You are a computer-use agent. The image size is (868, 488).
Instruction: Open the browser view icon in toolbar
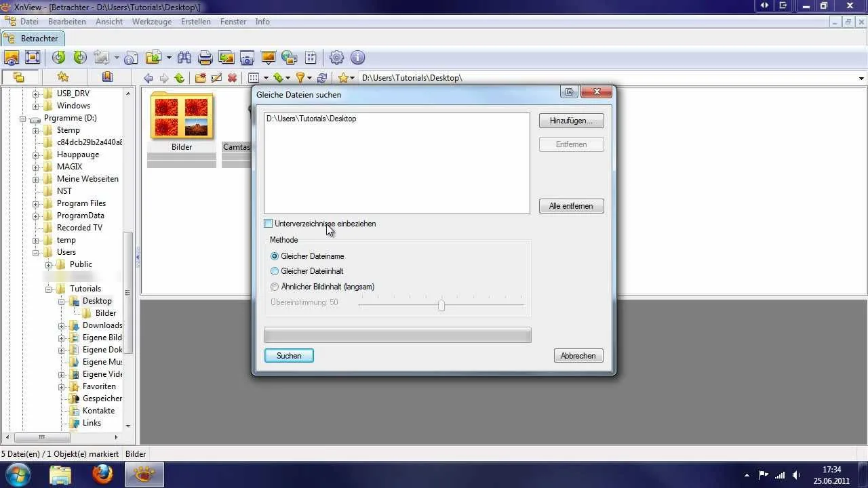click(x=12, y=58)
